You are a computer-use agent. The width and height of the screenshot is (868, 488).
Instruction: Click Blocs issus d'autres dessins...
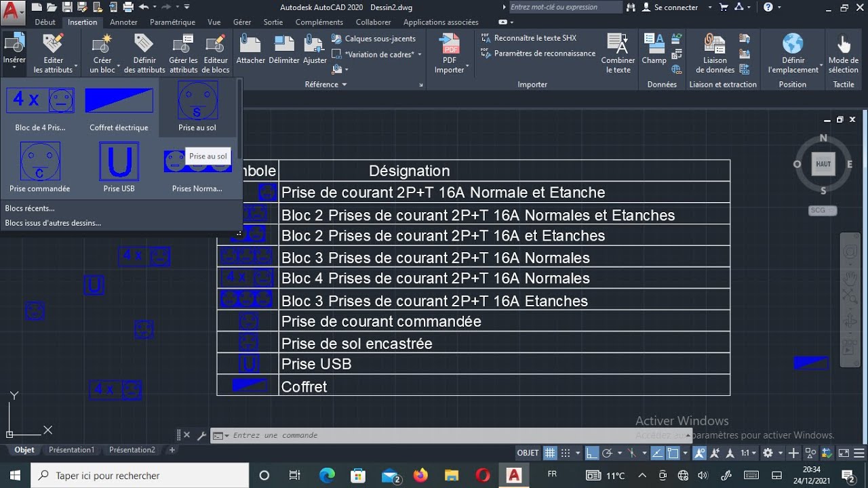(x=53, y=223)
